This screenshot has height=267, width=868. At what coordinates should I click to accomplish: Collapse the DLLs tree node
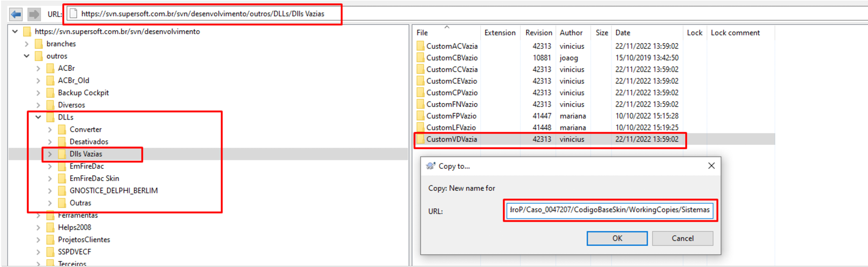click(x=38, y=117)
